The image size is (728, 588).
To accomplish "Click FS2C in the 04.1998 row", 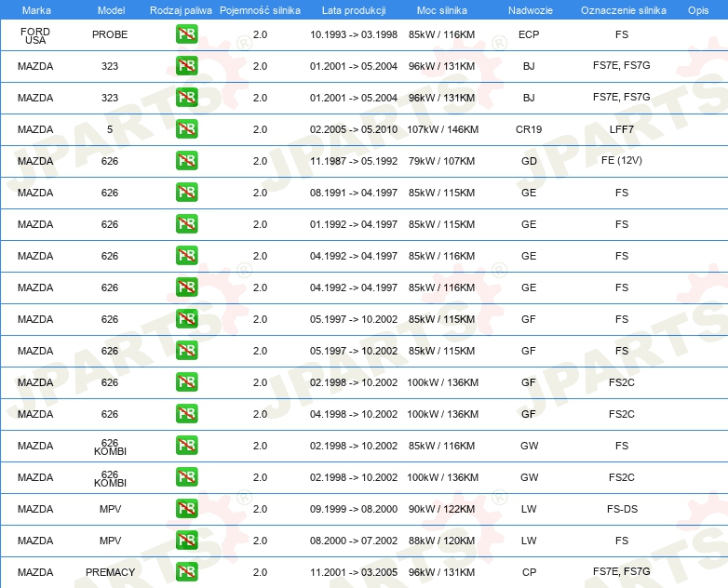I will pos(622,414).
